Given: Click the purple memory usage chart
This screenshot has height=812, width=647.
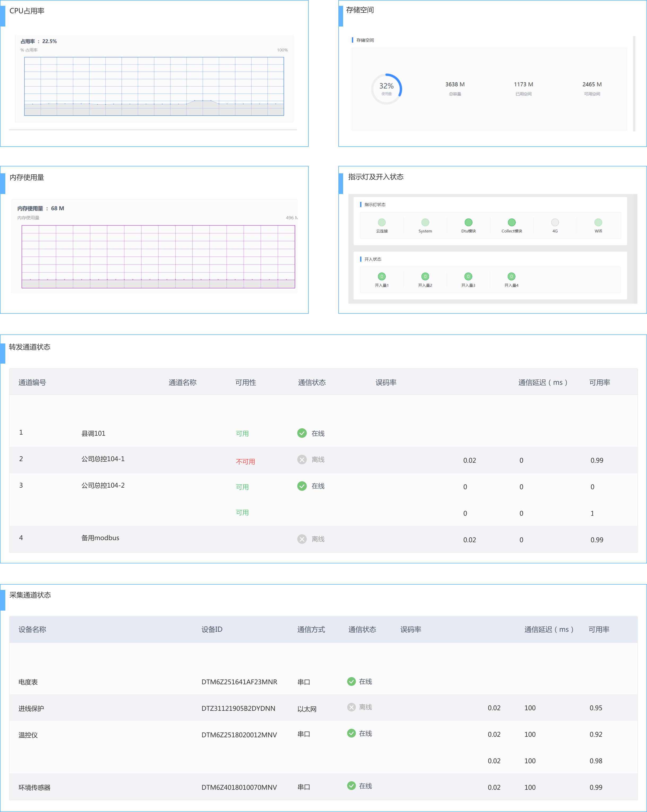Looking at the screenshot, I should 158,257.
